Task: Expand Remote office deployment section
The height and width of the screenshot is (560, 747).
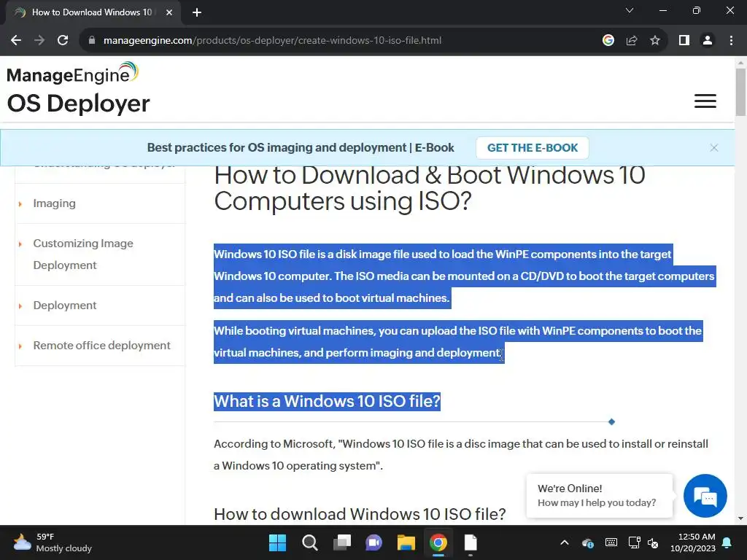Action: pyautogui.click(x=101, y=345)
